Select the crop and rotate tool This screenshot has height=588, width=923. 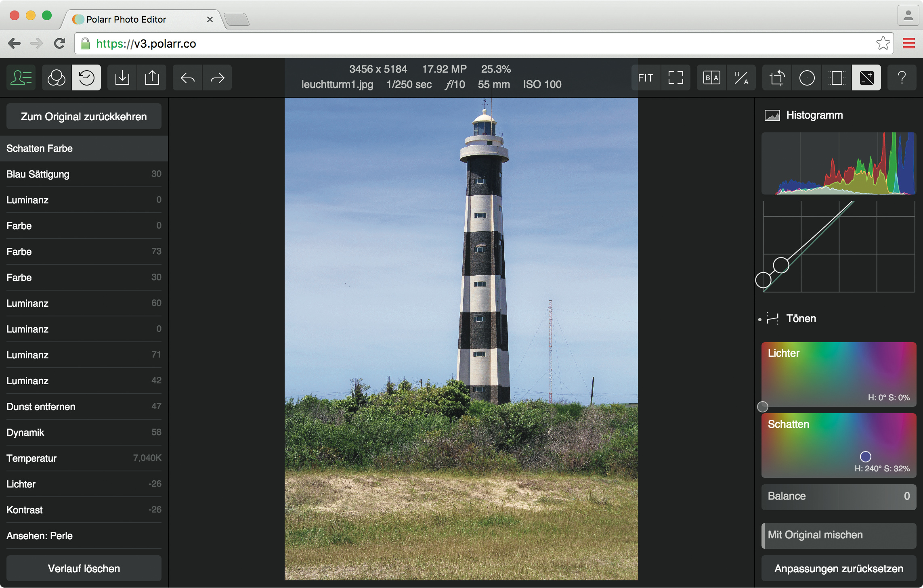[777, 77]
